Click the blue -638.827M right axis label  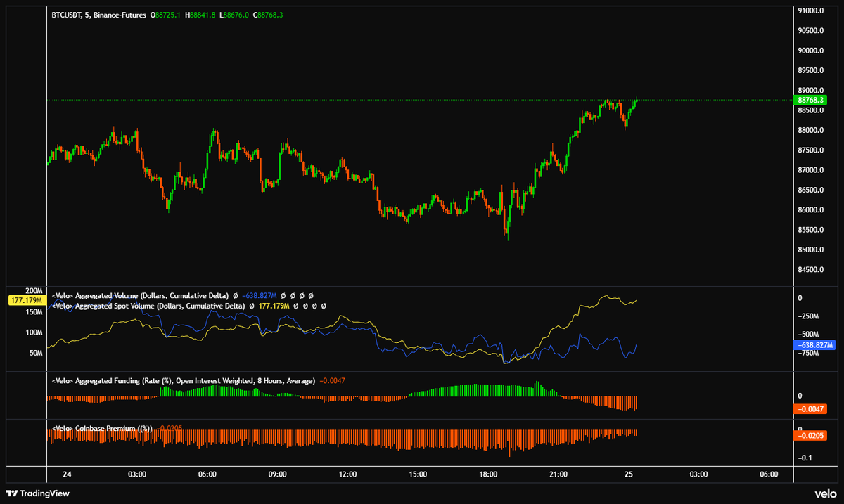814,344
